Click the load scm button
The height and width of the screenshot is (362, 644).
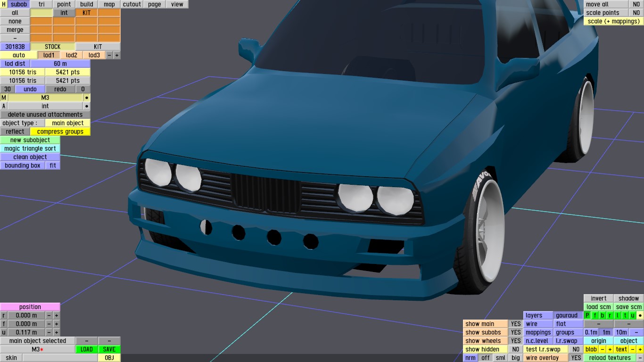[599, 307]
